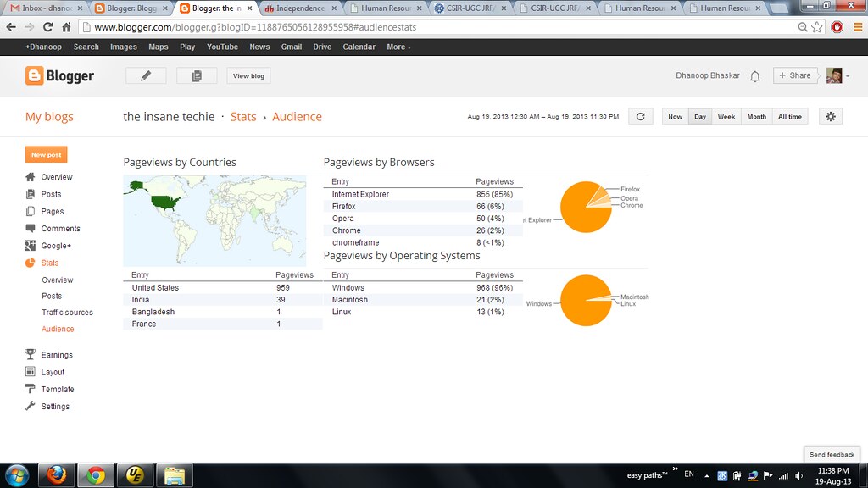Click the Share button
Viewport: 868px width, 488px height.
tap(795, 75)
